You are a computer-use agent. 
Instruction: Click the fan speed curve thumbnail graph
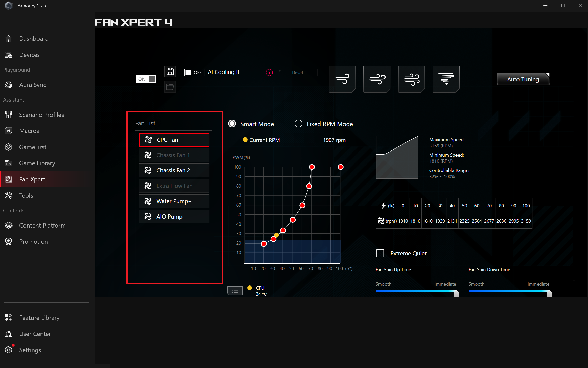coord(397,157)
